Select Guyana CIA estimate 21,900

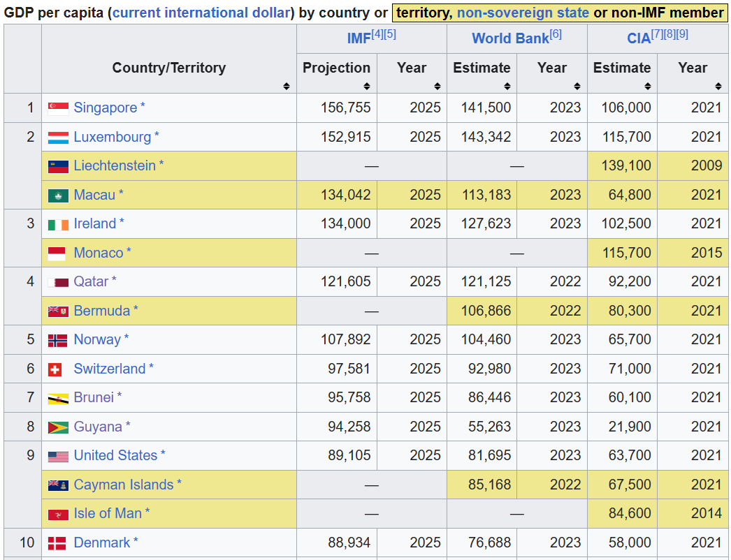(x=630, y=427)
